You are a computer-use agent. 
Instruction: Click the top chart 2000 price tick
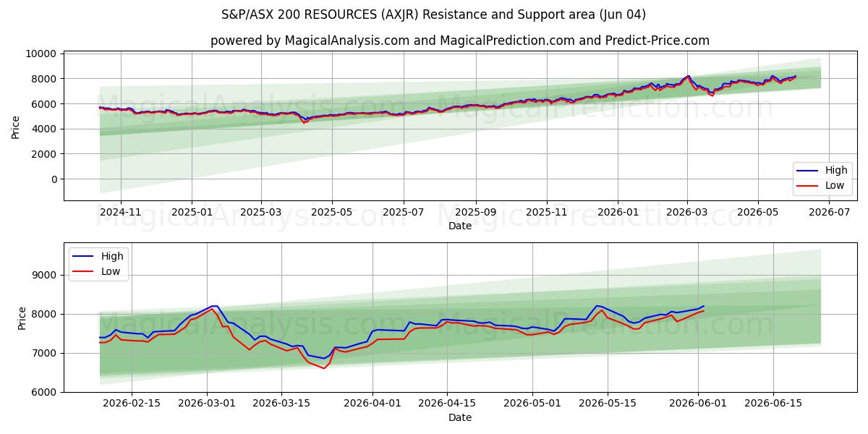pos(45,154)
